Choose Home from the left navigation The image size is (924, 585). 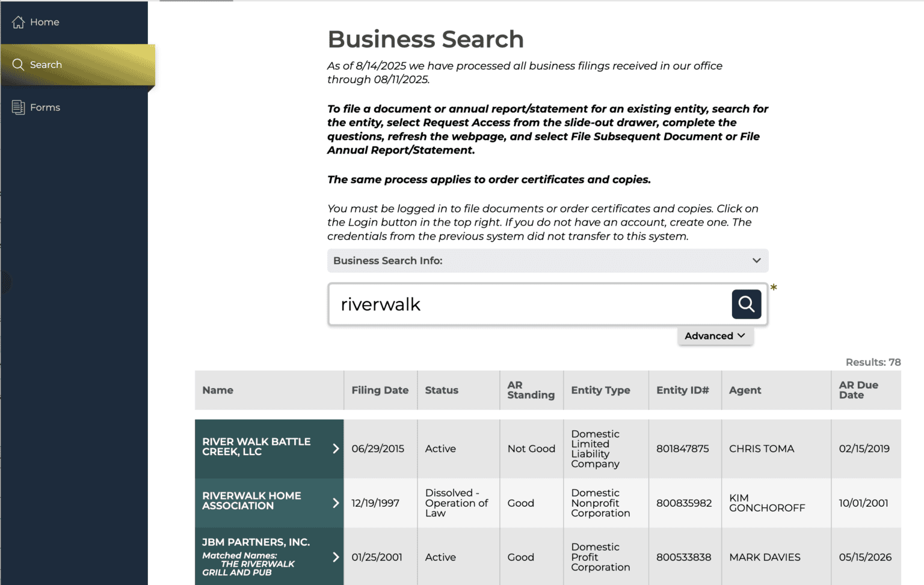[x=44, y=22]
